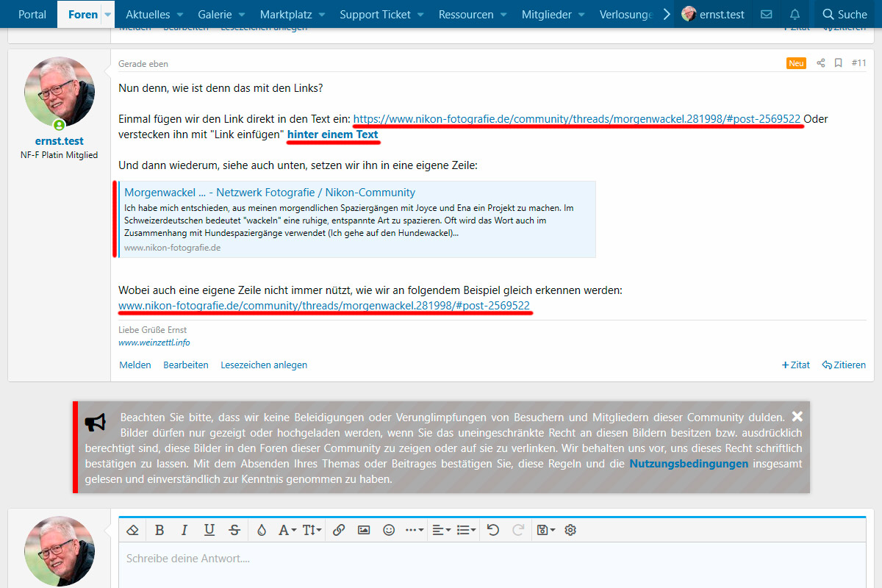
Task: Click the navigation scroll-right chevron
Action: point(666,14)
